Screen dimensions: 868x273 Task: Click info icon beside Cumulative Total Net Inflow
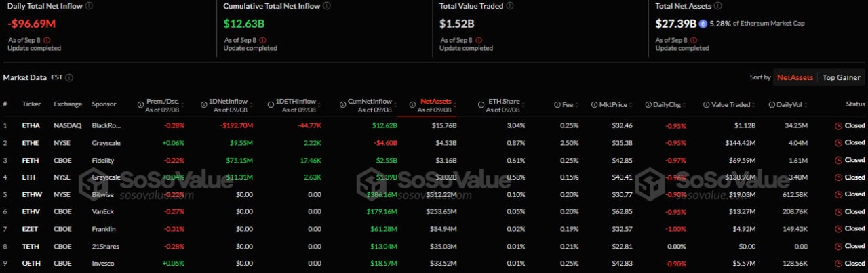point(327,5)
